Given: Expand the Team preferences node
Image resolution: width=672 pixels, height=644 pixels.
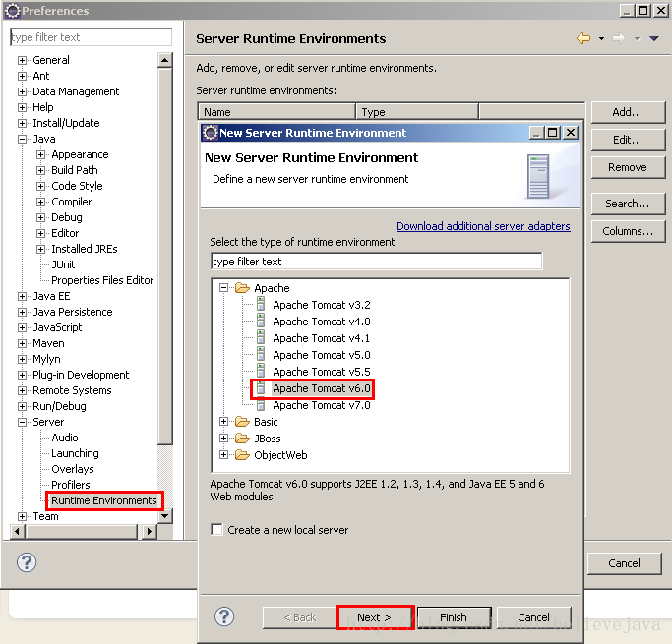Looking at the screenshot, I should (x=22, y=516).
